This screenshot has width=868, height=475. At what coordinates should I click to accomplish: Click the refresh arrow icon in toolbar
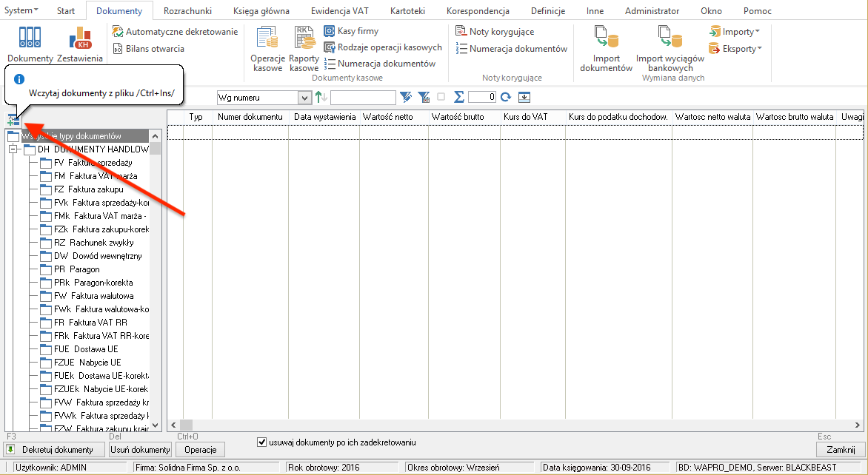coord(506,97)
